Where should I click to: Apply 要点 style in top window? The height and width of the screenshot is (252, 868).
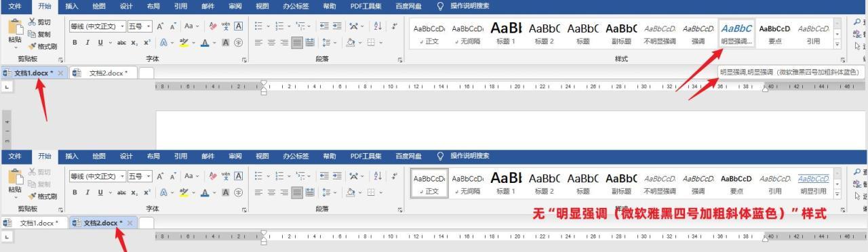(x=774, y=33)
